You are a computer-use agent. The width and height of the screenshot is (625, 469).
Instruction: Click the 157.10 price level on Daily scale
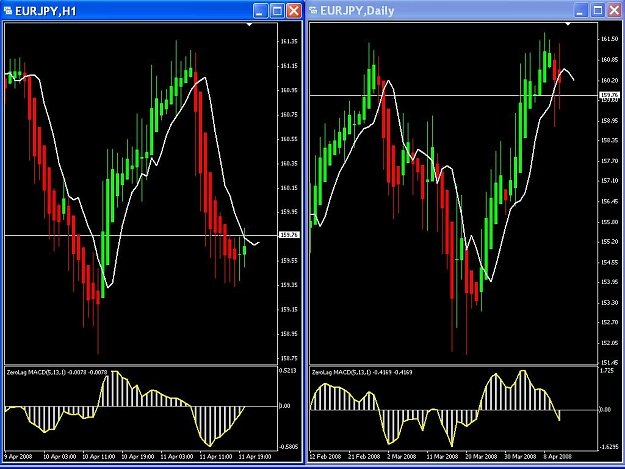[x=609, y=181]
